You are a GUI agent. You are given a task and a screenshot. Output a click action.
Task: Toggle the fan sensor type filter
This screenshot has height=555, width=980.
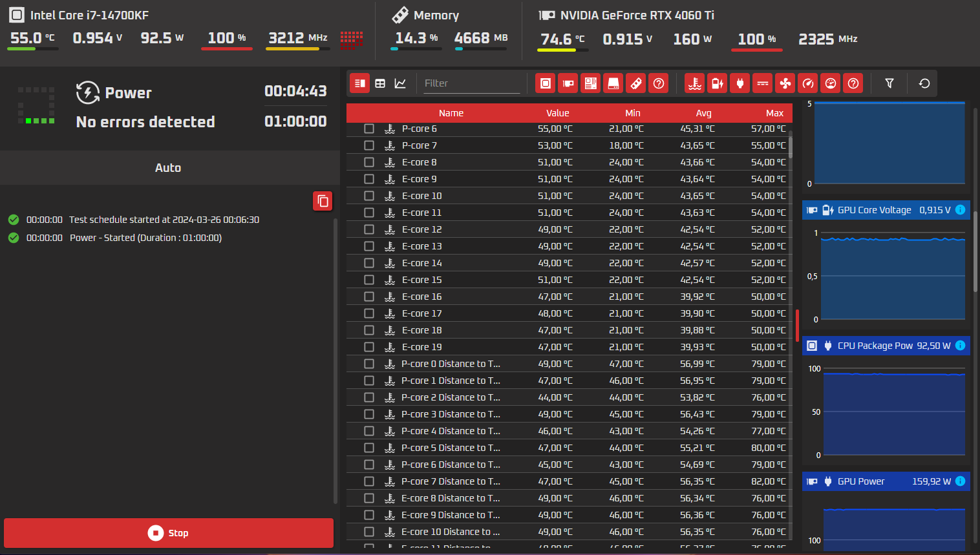tap(785, 83)
